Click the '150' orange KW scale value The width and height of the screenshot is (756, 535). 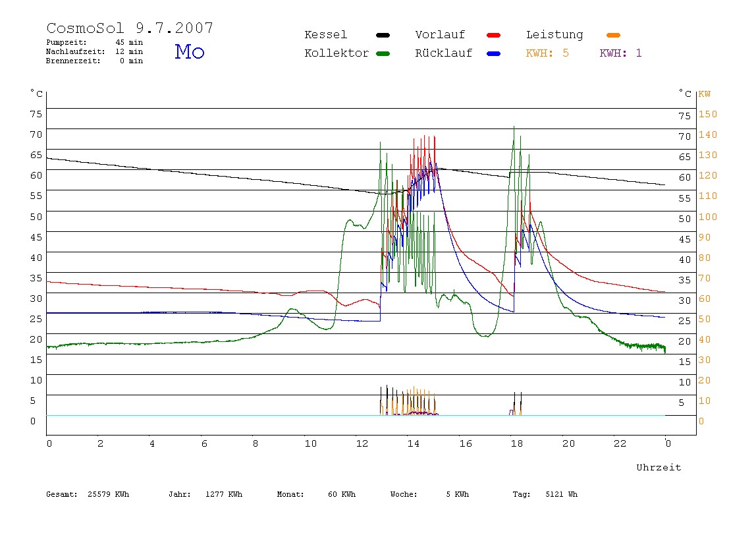pyautogui.click(x=708, y=115)
